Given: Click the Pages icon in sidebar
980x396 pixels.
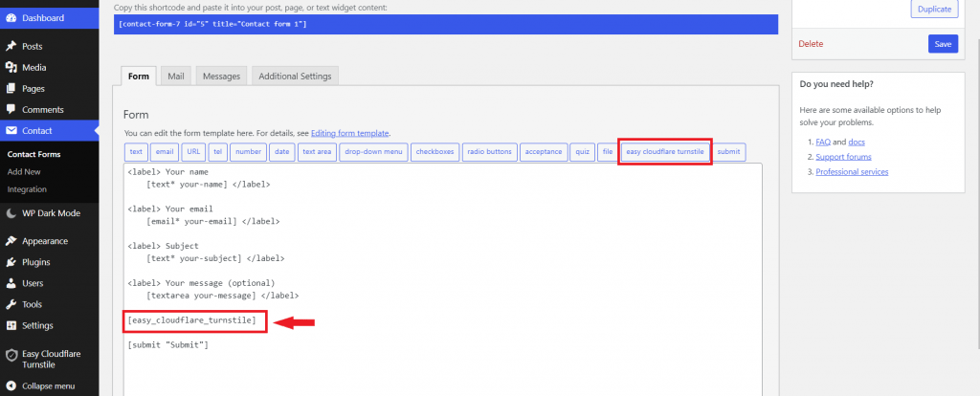Looking at the screenshot, I should 11,89.
